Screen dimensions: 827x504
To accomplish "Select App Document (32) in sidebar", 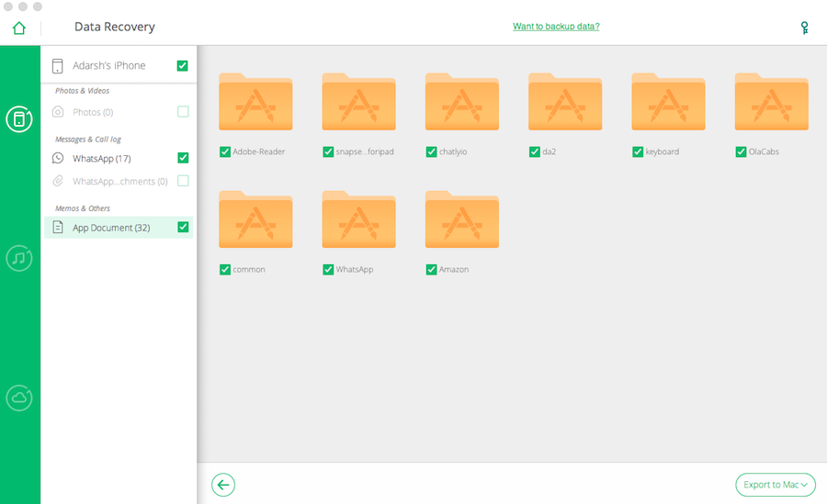I will pos(110,228).
